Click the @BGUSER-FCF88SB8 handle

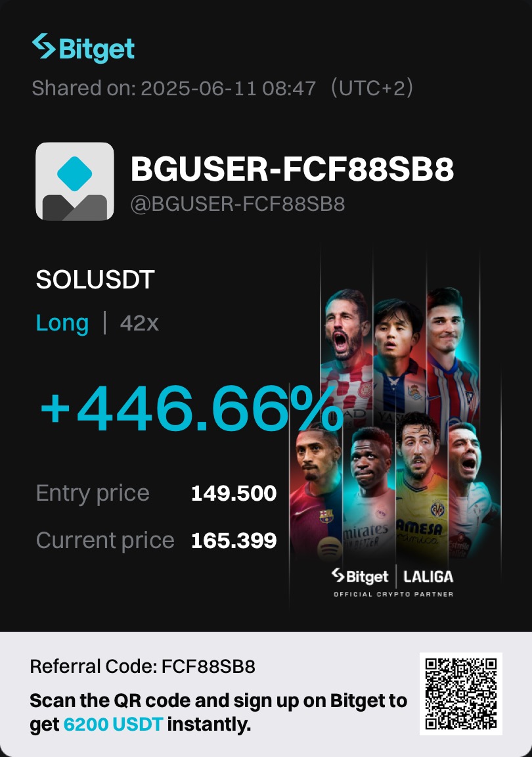click(238, 204)
